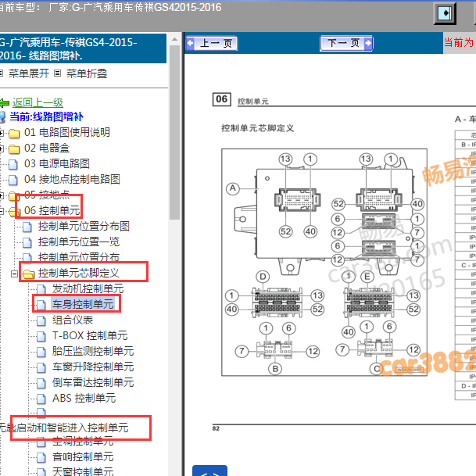Image resolution: width=476 pixels, height=476 pixels.
Task: Click the document icon beside 控制单元位置分布图
Action: coord(27,227)
